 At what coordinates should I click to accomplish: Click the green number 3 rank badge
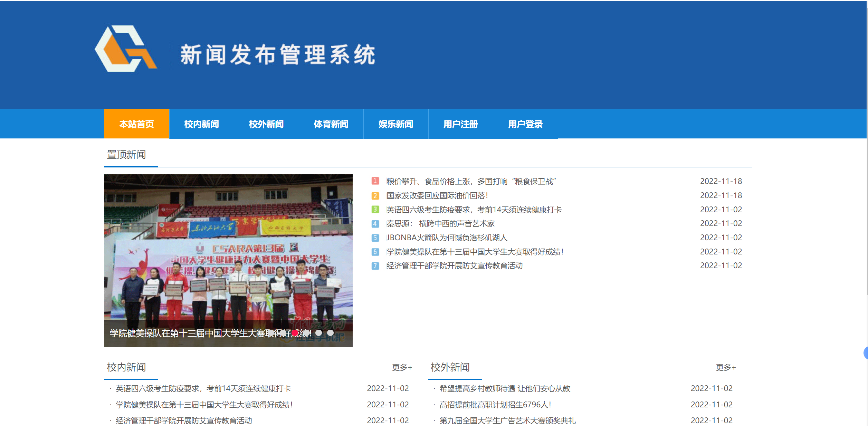click(375, 210)
